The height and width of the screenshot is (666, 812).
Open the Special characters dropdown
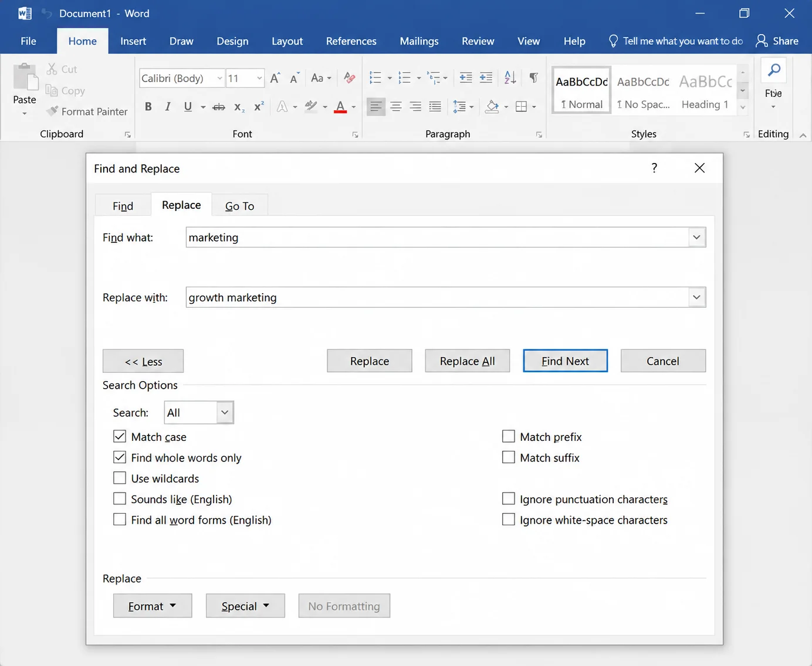(245, 606)
